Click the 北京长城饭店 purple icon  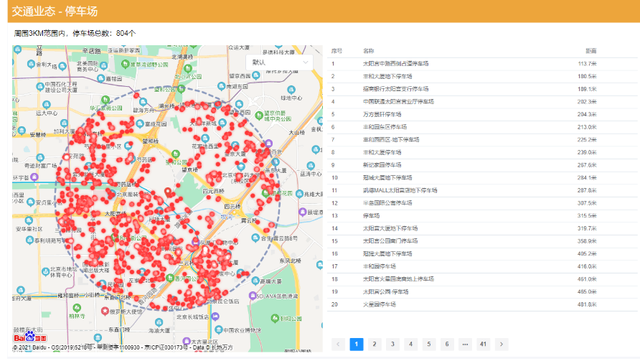(216, 316)
